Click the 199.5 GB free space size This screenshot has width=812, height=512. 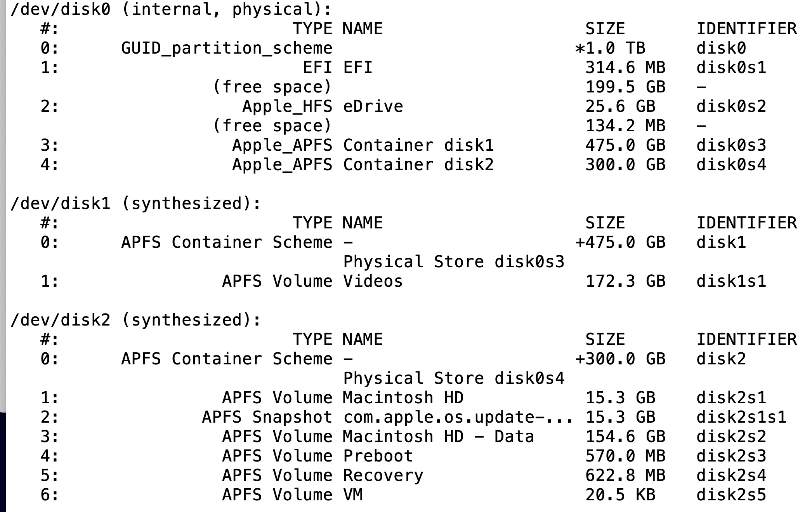(625, 87)
